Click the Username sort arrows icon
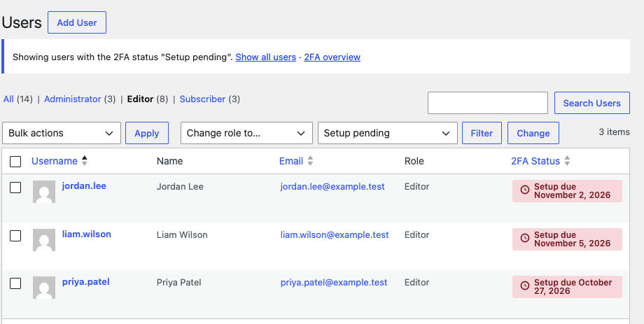The height and width of the screenshot is (324, 644). [x=84, y=161]
